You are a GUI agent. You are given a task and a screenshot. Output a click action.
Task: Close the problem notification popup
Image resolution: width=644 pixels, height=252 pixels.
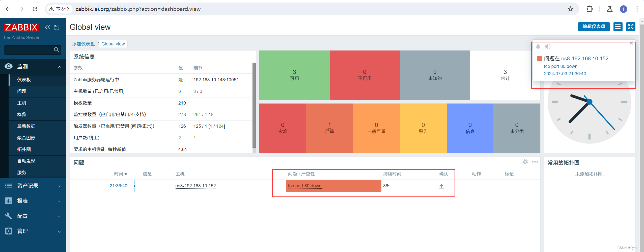pyautogui.click(x=631, y=43)
